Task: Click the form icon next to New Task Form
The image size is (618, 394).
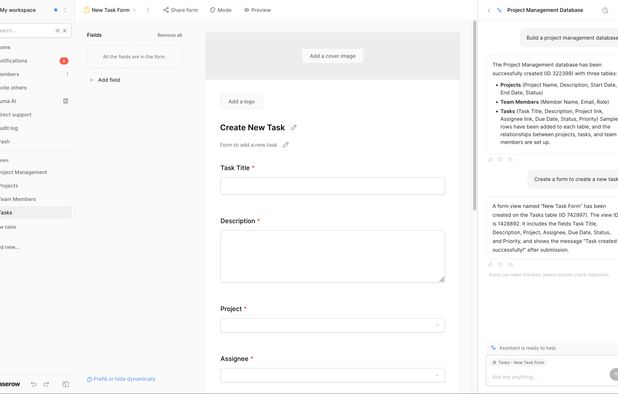Action: (87, 10)
